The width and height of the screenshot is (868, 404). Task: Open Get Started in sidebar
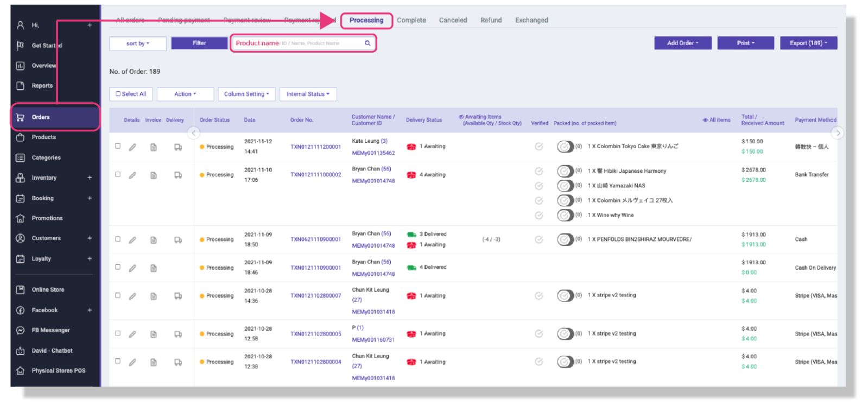point(47,46)
